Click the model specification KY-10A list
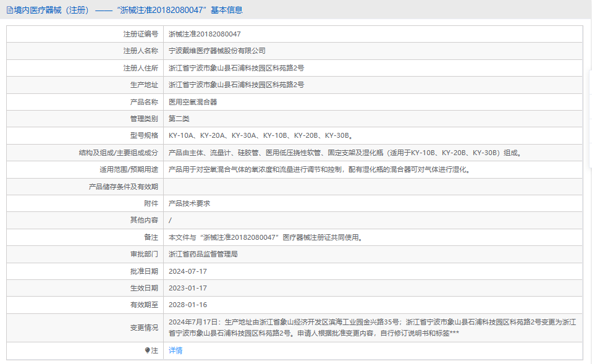This screenshot has height=364, width=592. click(x=261, y=135)
